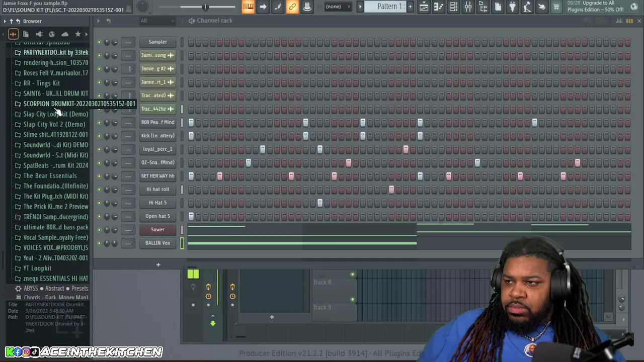Toggle the orange link icon in top toolbar
Viewport: 644px width, 362px height.
tap(292, 7)
